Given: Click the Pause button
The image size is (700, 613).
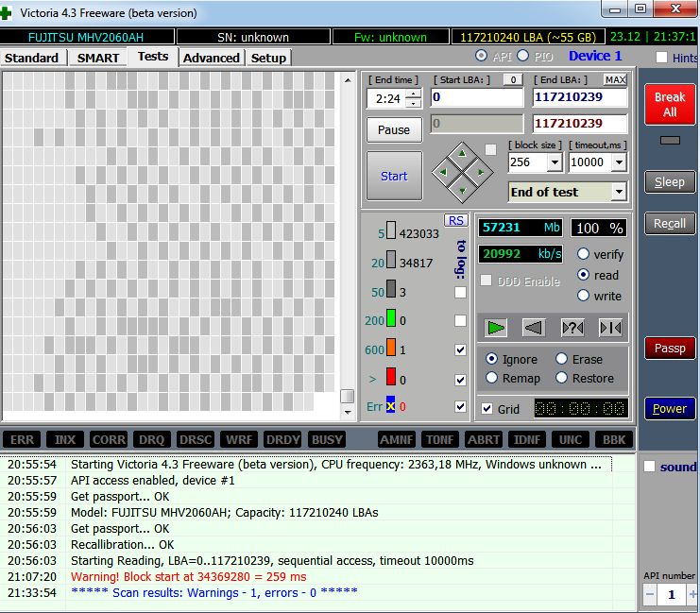Looking at the screenshot, I should [394, 130].
